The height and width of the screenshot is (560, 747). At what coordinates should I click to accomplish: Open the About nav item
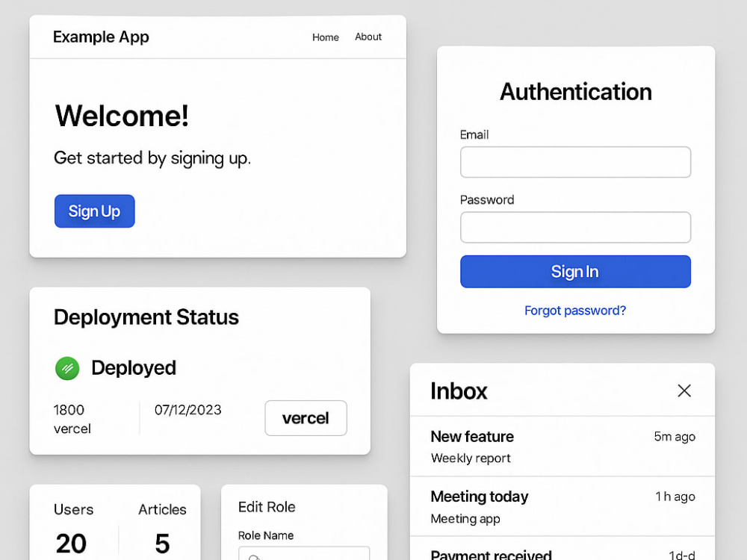point(368,37)
